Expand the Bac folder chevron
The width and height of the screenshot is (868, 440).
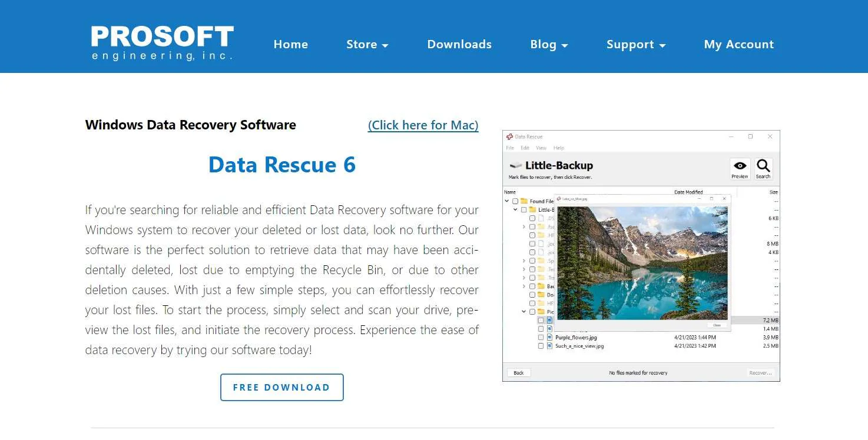tap(524, 286)
